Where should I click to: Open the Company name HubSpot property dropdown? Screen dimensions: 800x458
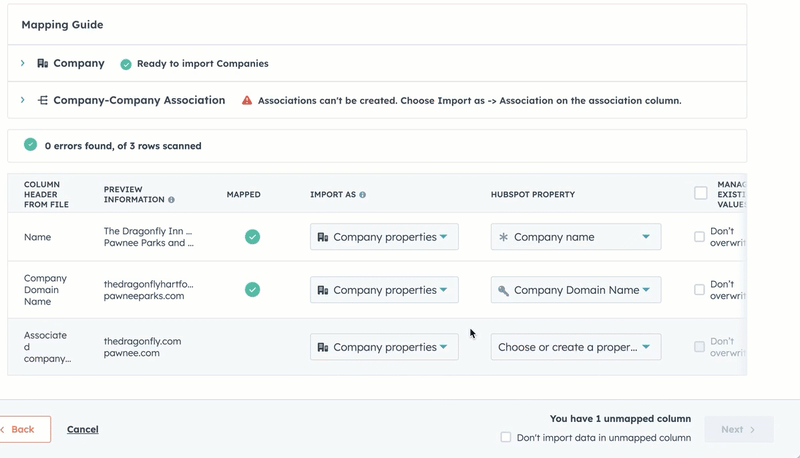tap(575, 237)
